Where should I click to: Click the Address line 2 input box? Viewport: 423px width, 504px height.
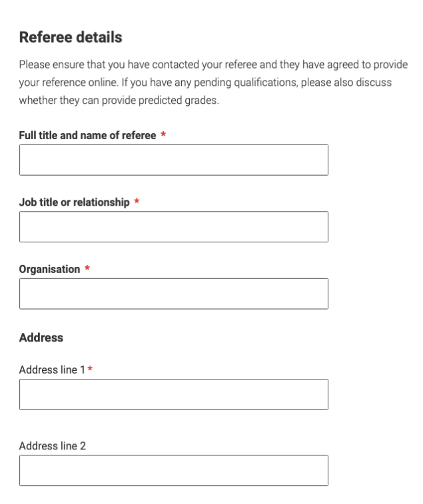(x=174, y=470)
